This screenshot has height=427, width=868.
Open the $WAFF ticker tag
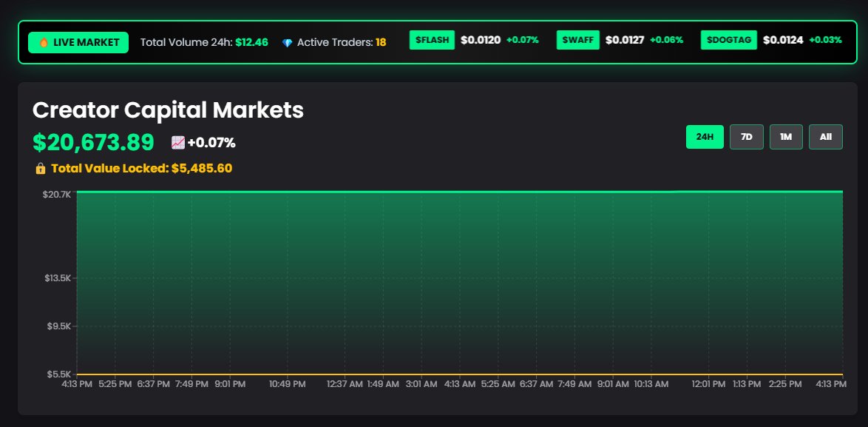[x=578, y=40]
